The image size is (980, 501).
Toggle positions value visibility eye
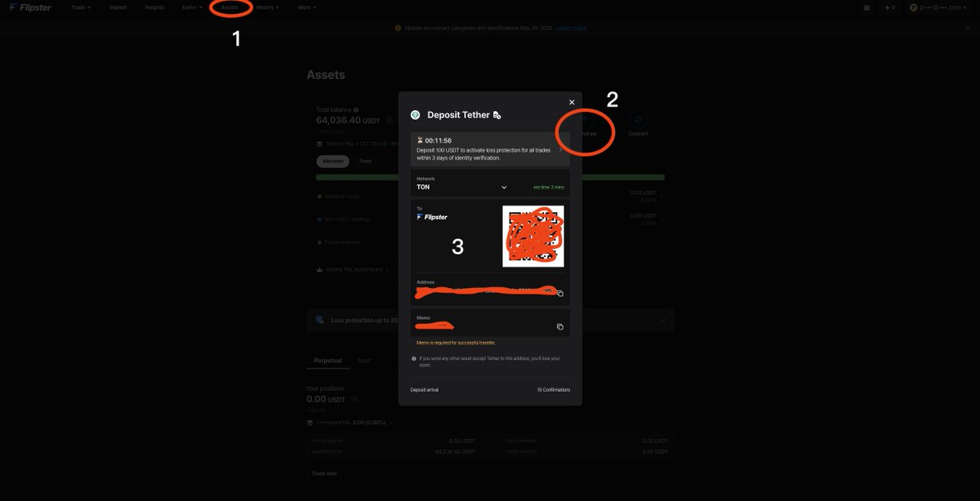354,400
